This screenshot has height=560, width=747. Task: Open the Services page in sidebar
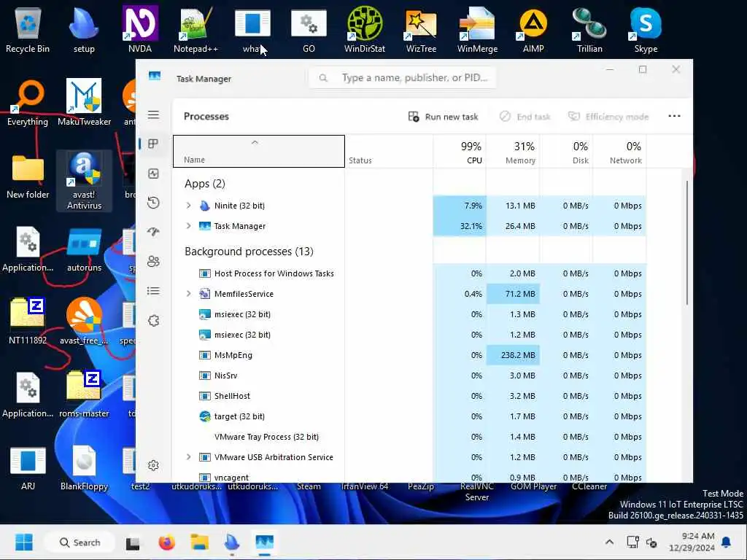click(x=153, y=321)
